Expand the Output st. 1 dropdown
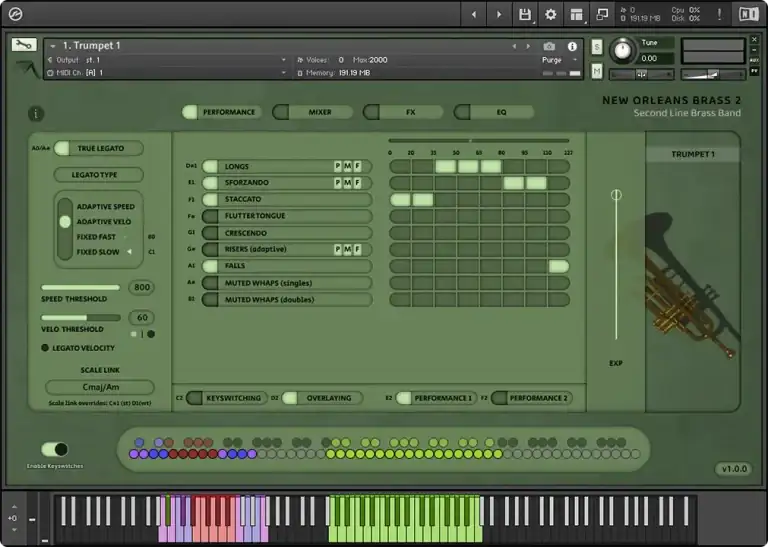This screenshot has height=547, width=768. click(x=283, y=60)
